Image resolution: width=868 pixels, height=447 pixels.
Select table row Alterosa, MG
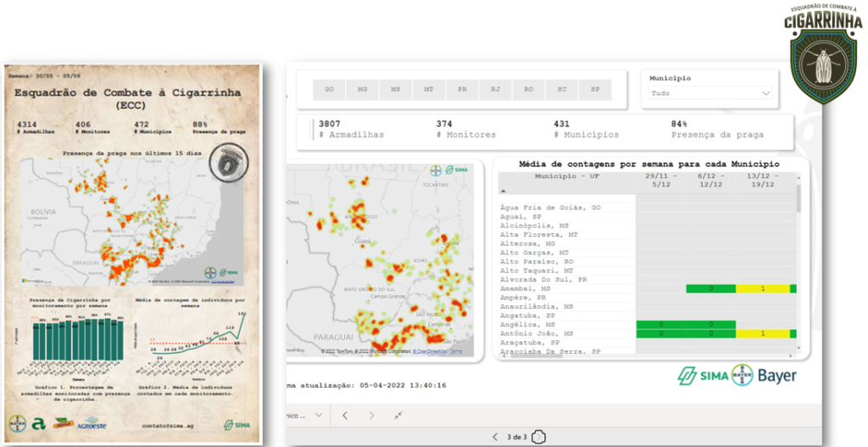[527, 243]
